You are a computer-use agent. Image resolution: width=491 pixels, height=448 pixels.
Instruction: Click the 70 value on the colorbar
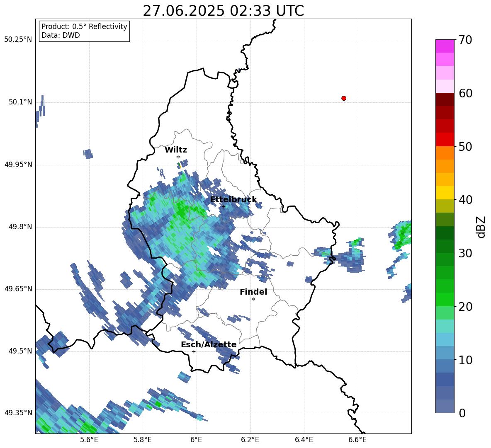click(465, 40)
